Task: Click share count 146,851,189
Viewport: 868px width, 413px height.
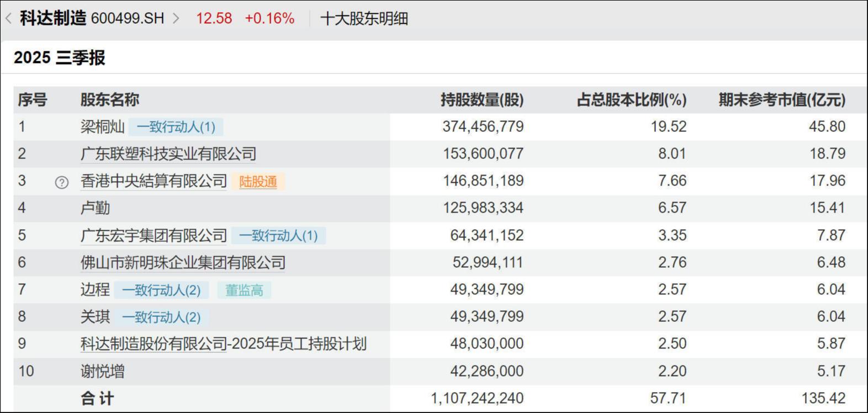Action: click(x=483, y=181)
